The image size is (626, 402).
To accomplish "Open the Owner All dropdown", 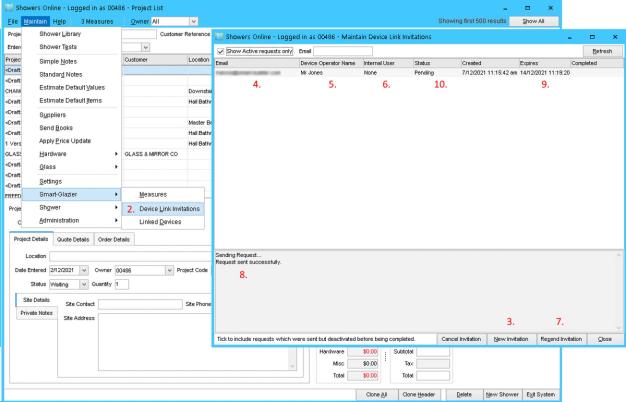I will point(193,22).
